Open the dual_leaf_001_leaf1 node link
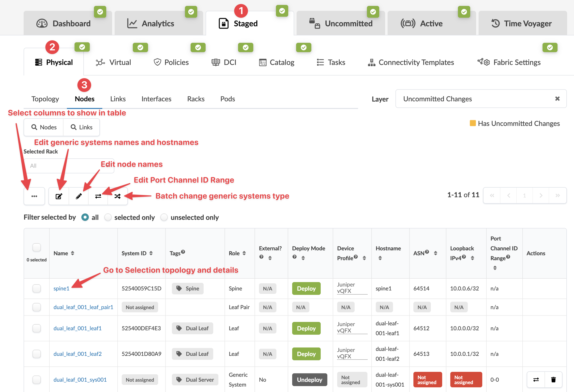 [77, 328]
